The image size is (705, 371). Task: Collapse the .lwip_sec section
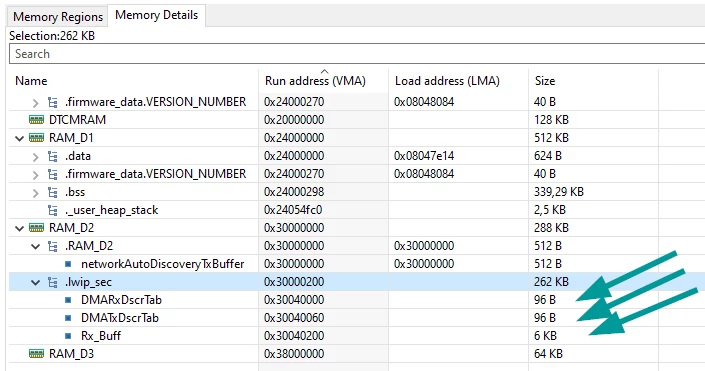[36, 282]
